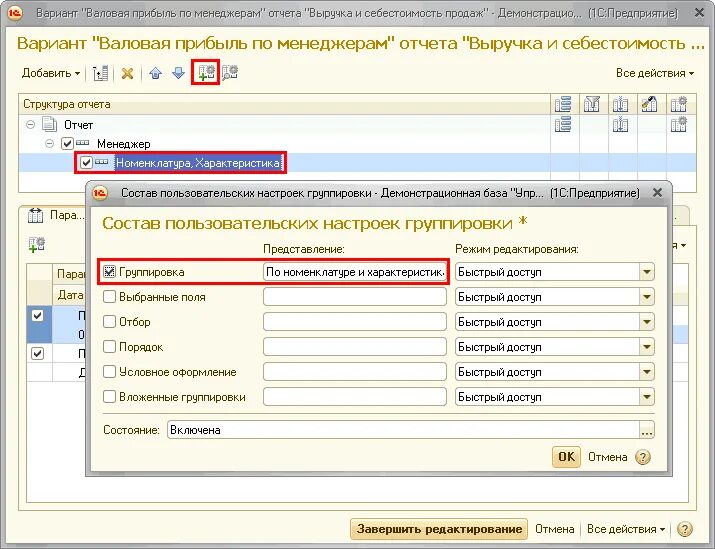
Task: Open the Добавить dropdown menu
Action: 51,73
